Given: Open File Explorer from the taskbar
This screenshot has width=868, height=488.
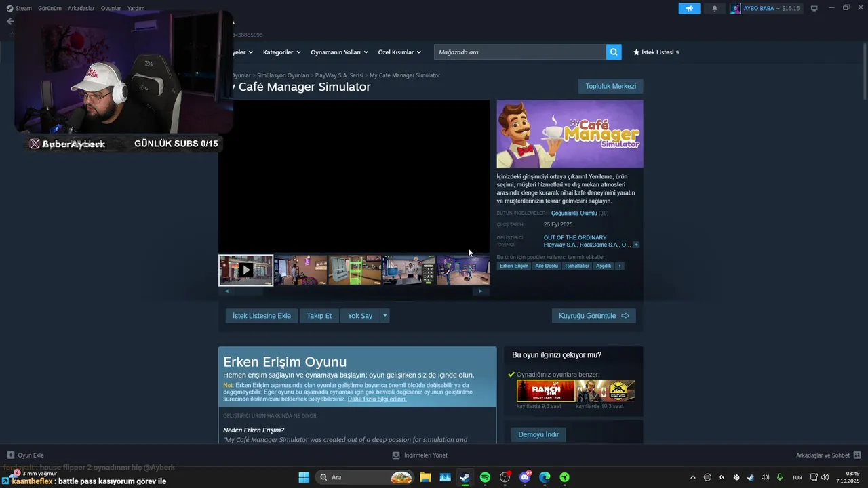Looking at the screenshot, I should [x=425, y=477].
